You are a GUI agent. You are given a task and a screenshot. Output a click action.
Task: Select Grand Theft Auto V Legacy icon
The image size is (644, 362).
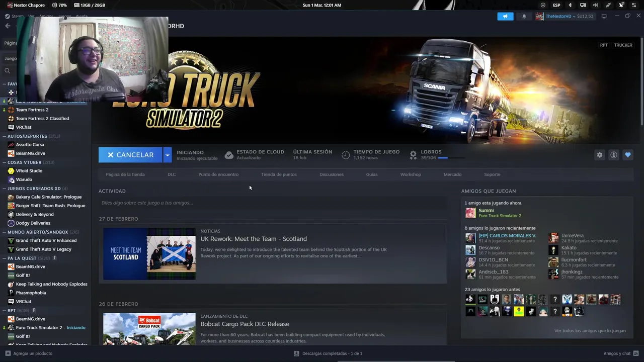click(x=11, y=249)
